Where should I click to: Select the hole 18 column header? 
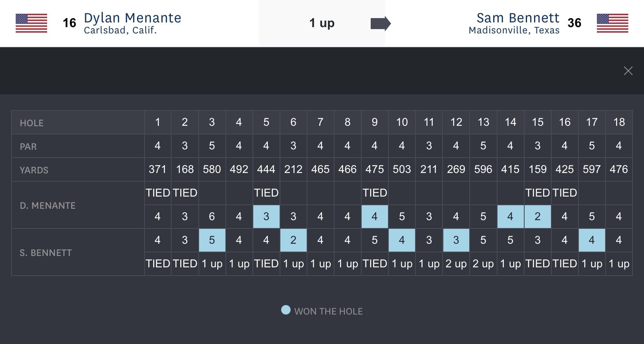619,122
